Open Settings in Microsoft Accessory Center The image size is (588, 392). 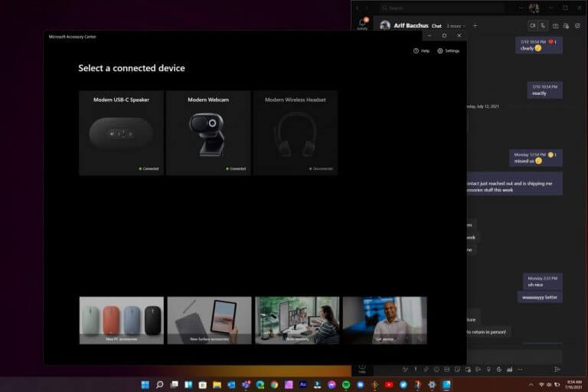point(448,51)
